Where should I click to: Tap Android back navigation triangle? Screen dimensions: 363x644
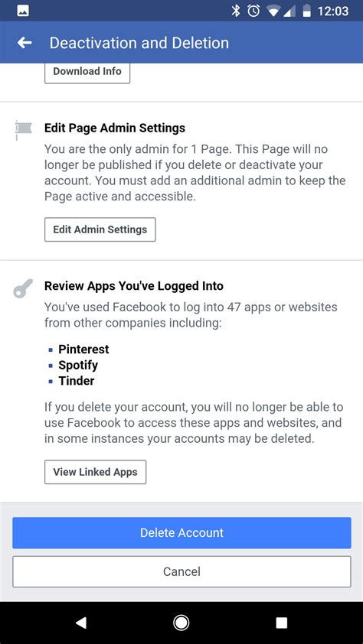[x=81, y=623]
